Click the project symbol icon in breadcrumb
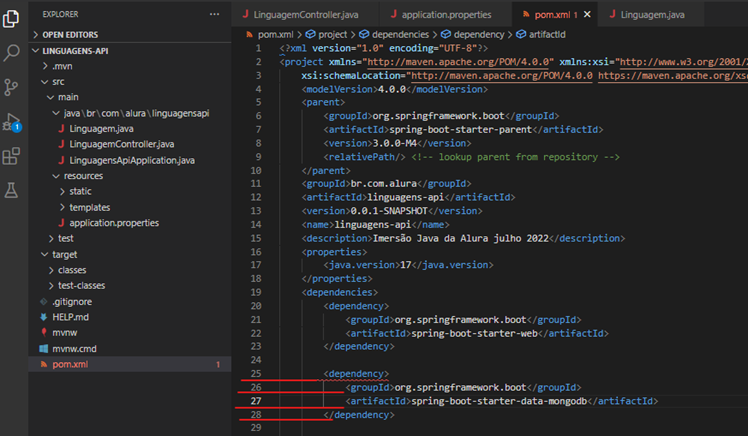 tap(311, 34)
